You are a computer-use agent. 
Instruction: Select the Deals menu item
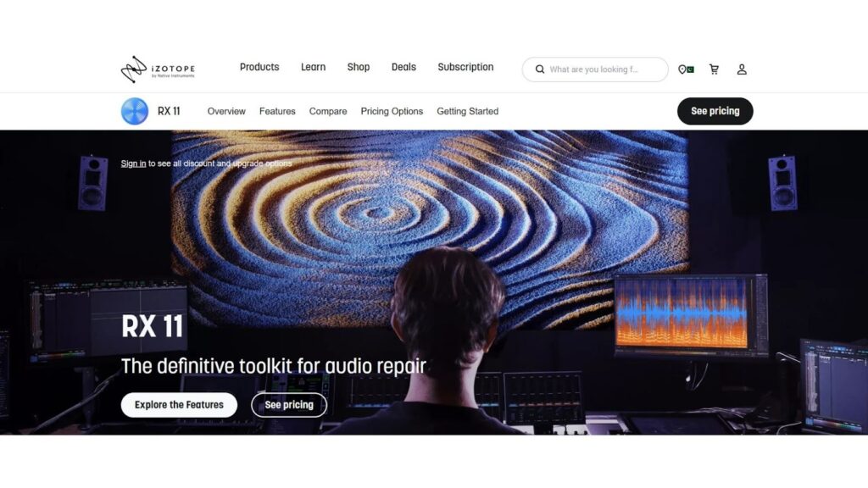pos(403,67)
